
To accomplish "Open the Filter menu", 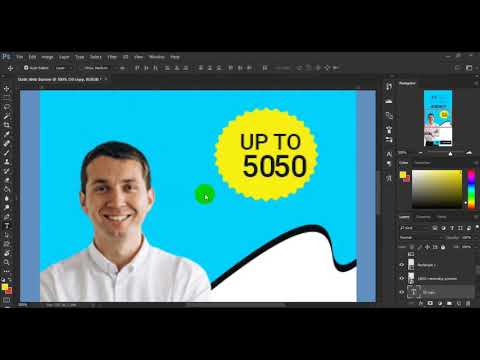I will point(112,57).
